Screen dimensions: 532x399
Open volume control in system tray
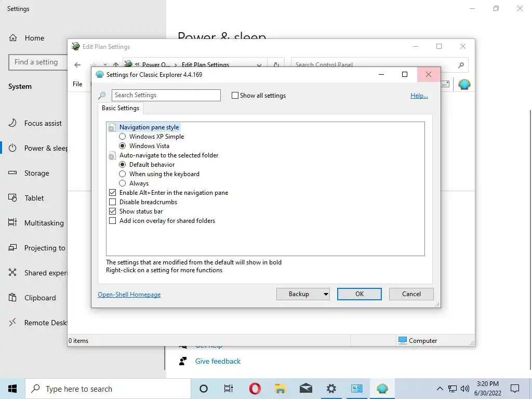[x=465, y=389]
